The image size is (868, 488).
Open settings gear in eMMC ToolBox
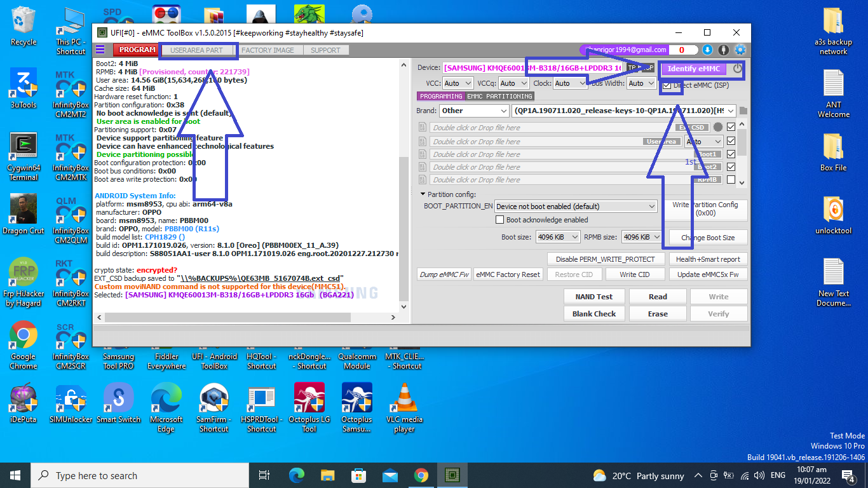click(x=740, y=50)
